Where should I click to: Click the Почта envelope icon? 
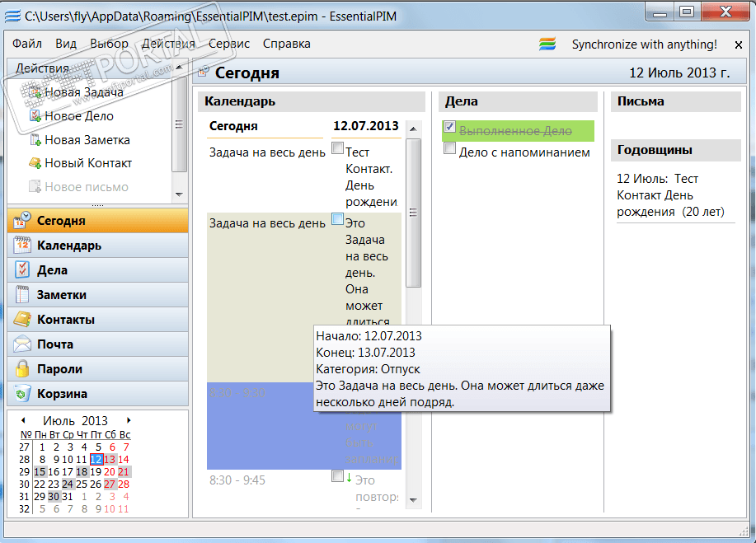pos(22,344)
